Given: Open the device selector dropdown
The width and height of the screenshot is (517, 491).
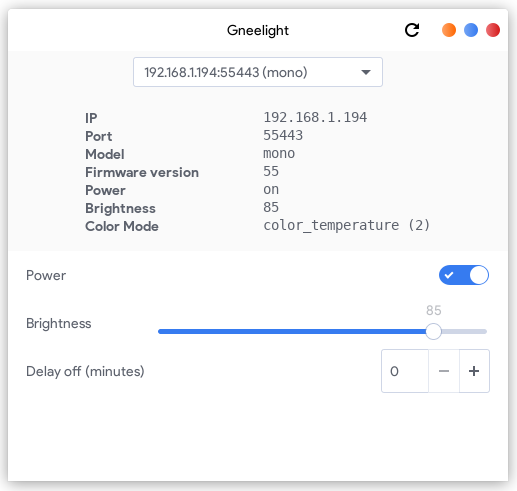Looking at the screenshot, I should point(258,72).
